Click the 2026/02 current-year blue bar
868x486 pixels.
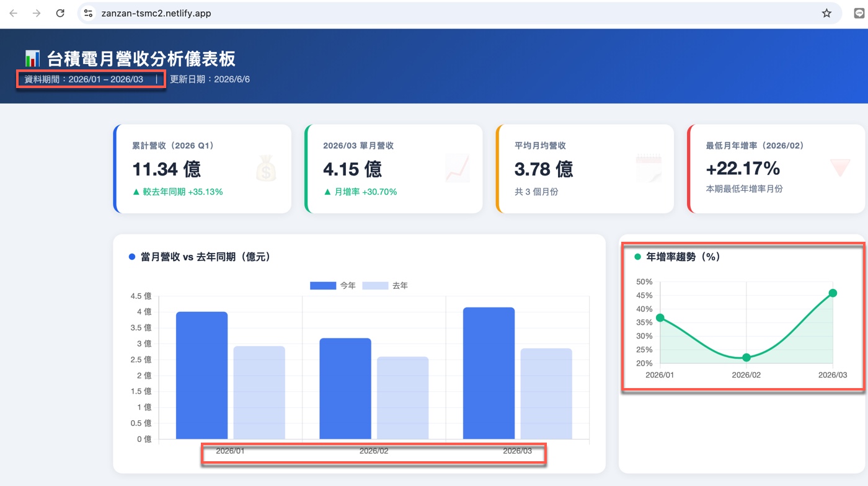[x=345, y=389]
